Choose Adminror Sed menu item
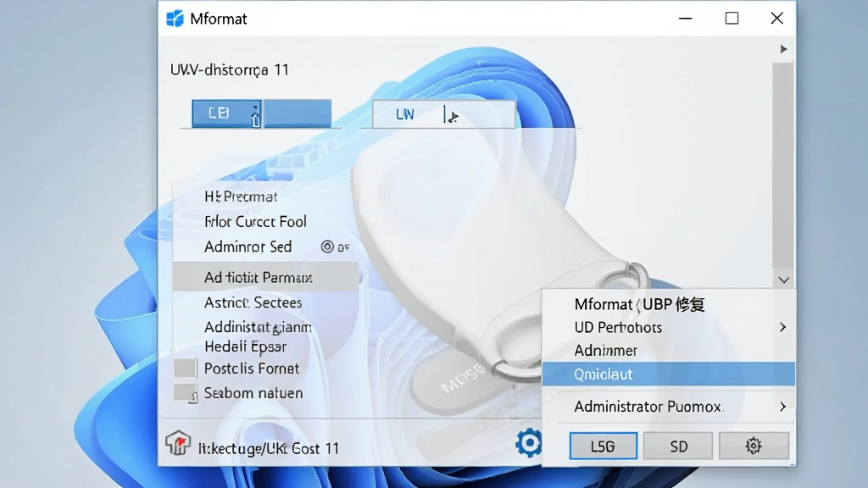The image size is (868, 488). [x=248, y=247]
